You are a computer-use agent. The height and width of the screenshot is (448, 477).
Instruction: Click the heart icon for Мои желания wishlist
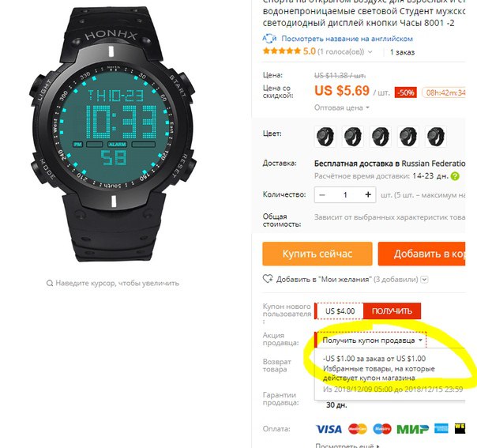(268, 279)
